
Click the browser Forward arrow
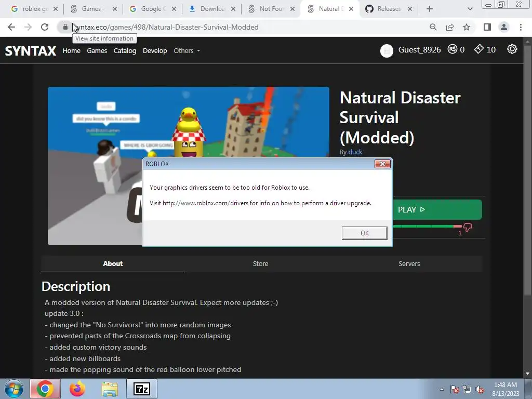[28, 27]
